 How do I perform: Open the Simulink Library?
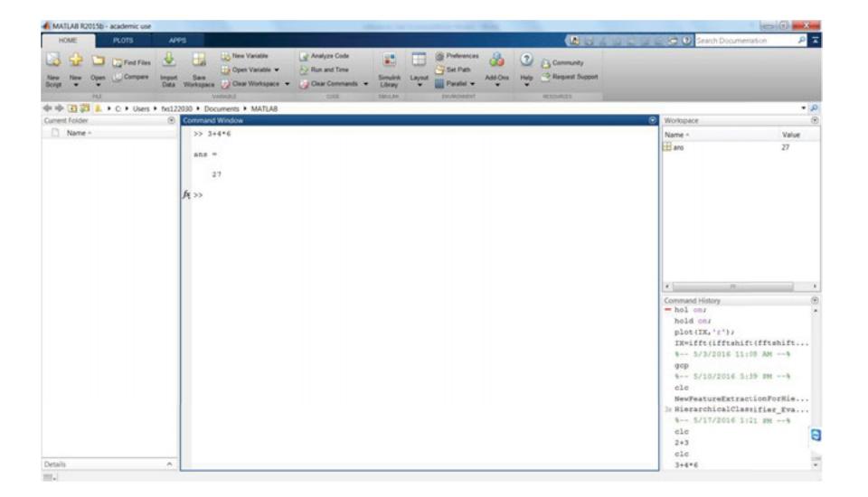click(389, 70)
